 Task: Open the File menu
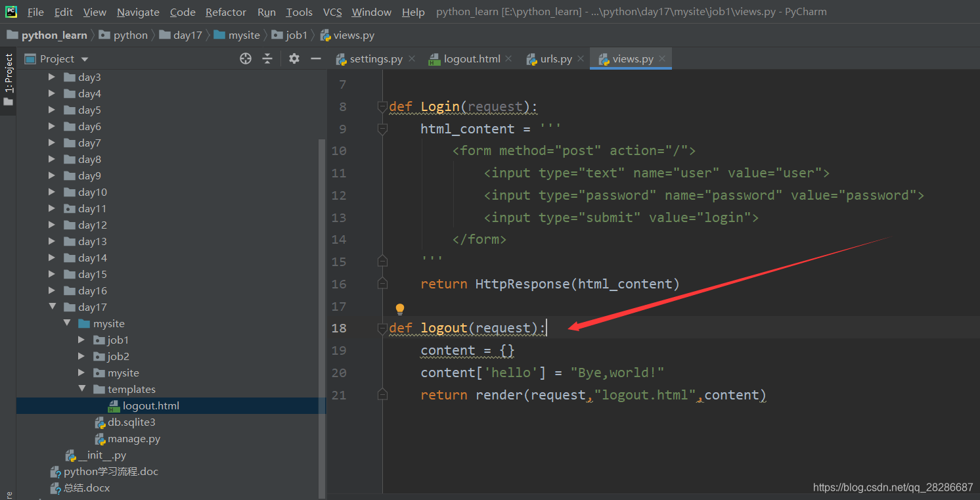point(35,12)
